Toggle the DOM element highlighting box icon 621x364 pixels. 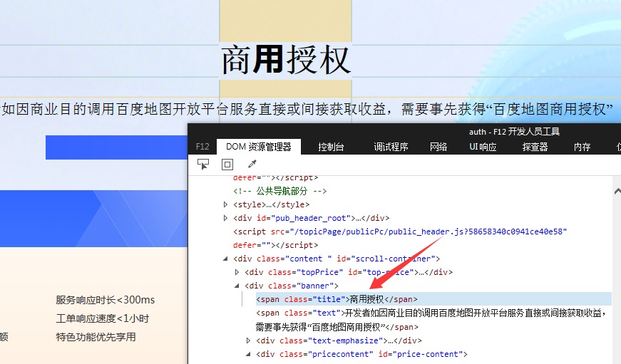(x=227, y=165)
